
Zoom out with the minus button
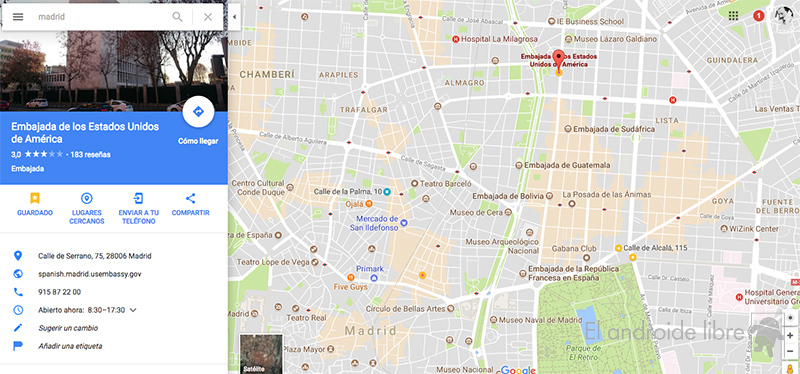point(790,351)
